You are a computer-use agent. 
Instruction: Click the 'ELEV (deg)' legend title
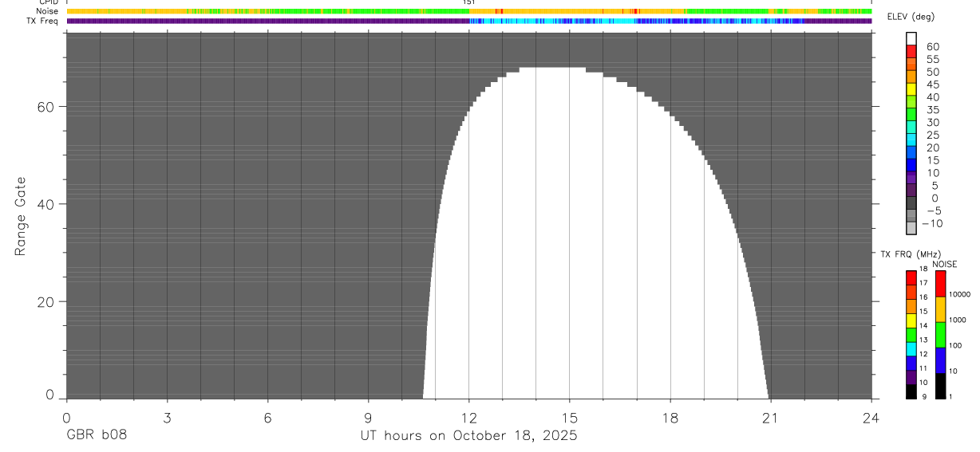click(911, 17)
